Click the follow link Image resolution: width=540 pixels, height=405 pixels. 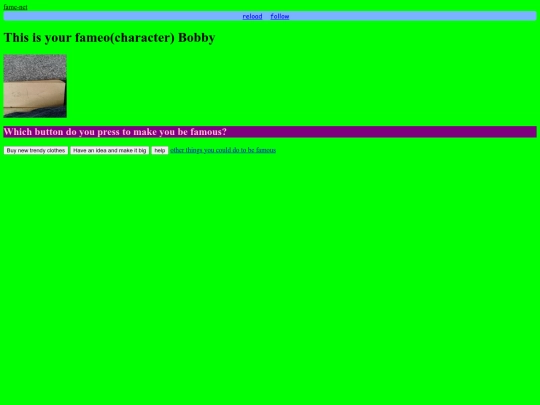click(x=280, y=16)
